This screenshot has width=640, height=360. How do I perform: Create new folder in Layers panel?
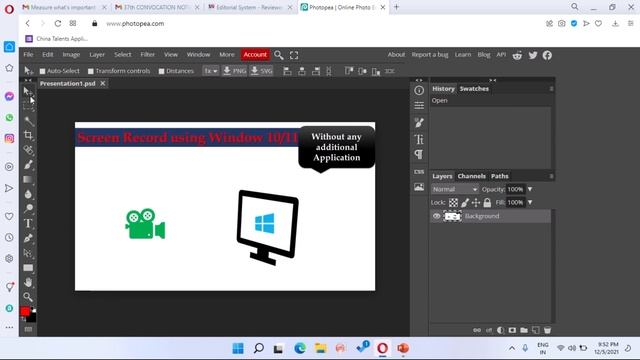(x=524, y=330)
